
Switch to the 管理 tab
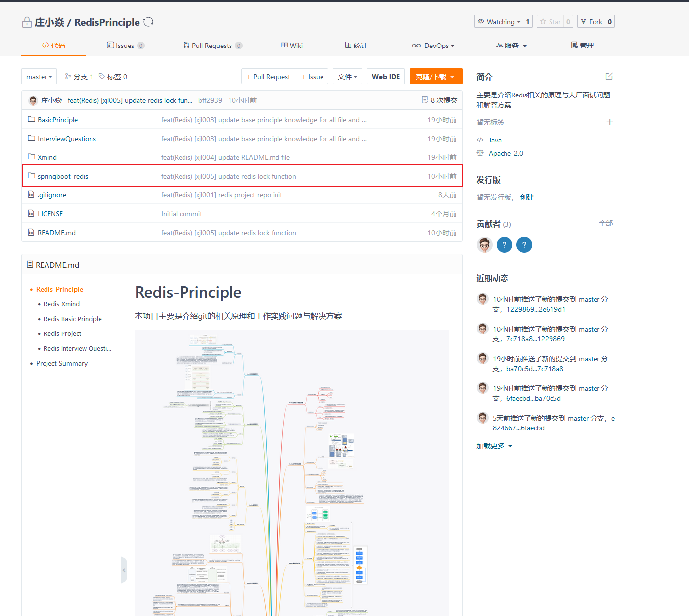[x=582, y=46]
